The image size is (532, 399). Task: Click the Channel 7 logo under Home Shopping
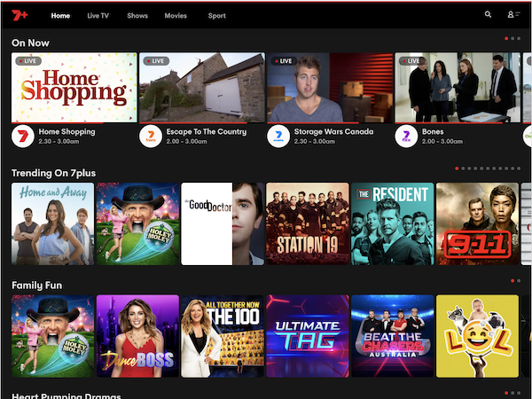(x=23, y=137)
